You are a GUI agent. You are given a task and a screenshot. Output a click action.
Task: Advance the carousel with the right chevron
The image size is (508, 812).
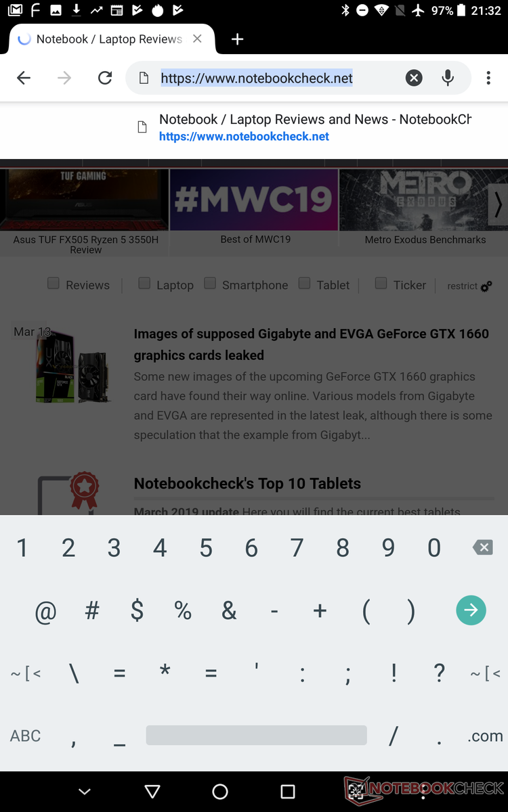point(498,205)
